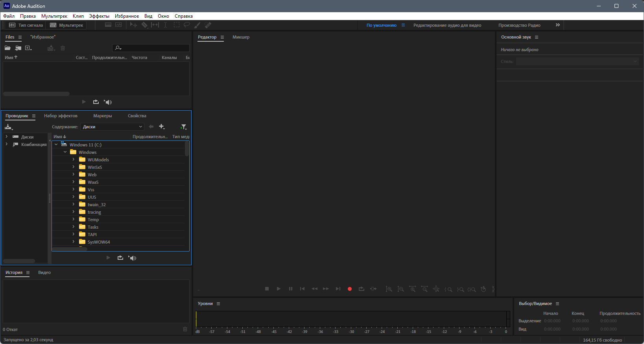Focus the Files panel search field

tap(151, 48)
